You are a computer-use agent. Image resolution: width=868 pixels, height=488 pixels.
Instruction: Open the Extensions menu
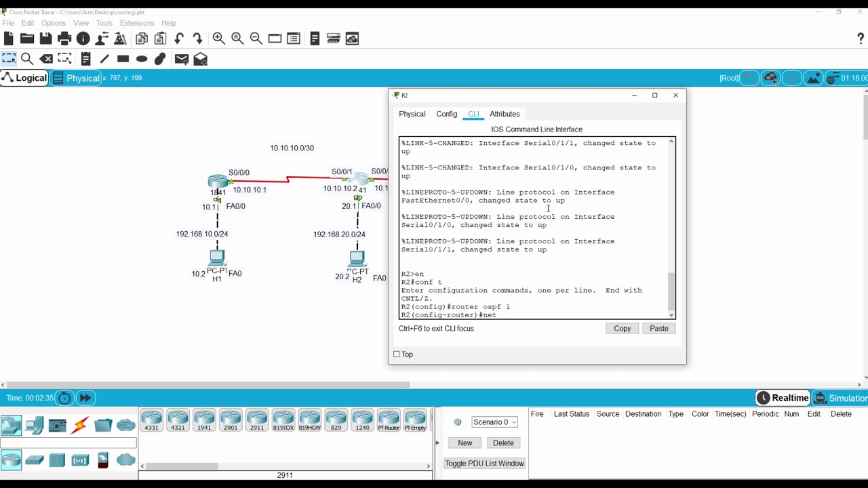pos(137,23)
